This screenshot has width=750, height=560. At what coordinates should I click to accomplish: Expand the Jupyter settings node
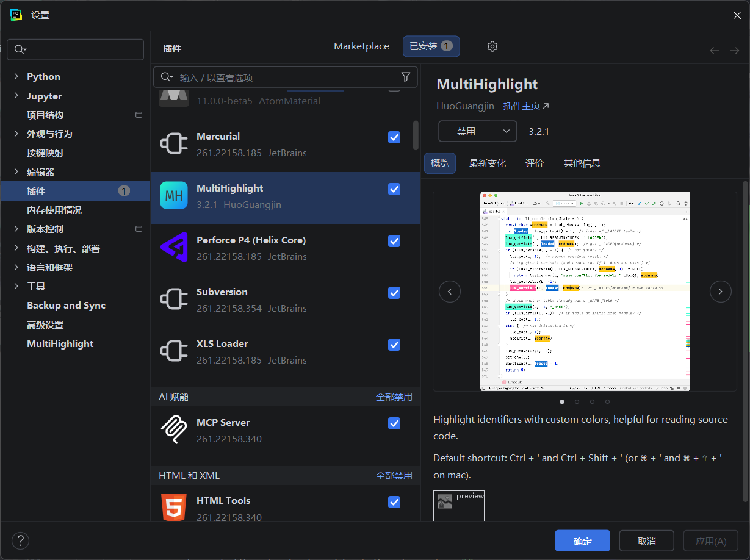[16, 96]
